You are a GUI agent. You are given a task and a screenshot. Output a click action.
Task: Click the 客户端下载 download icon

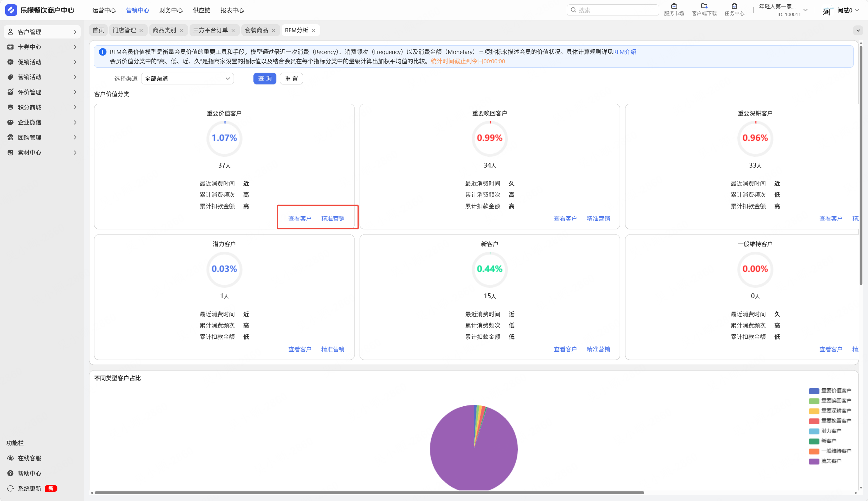pos(704,6)
